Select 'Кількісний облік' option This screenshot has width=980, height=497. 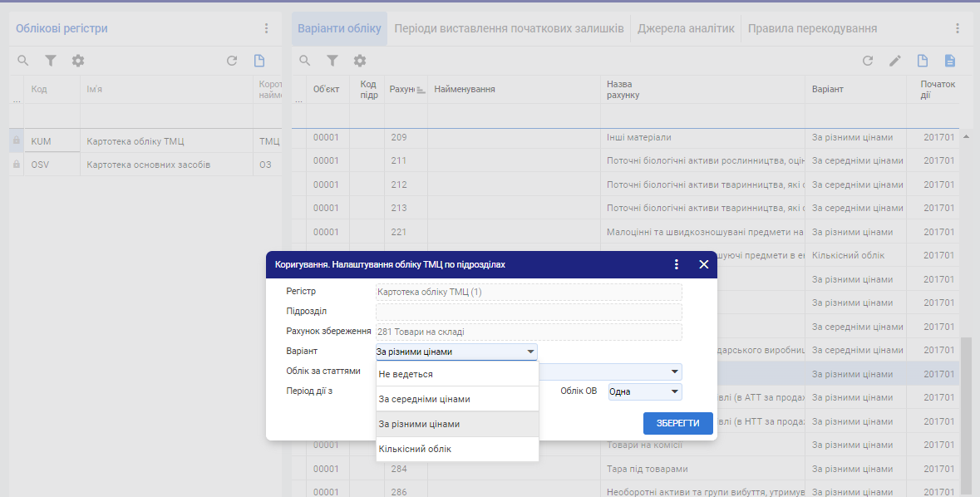coord(456,449)
